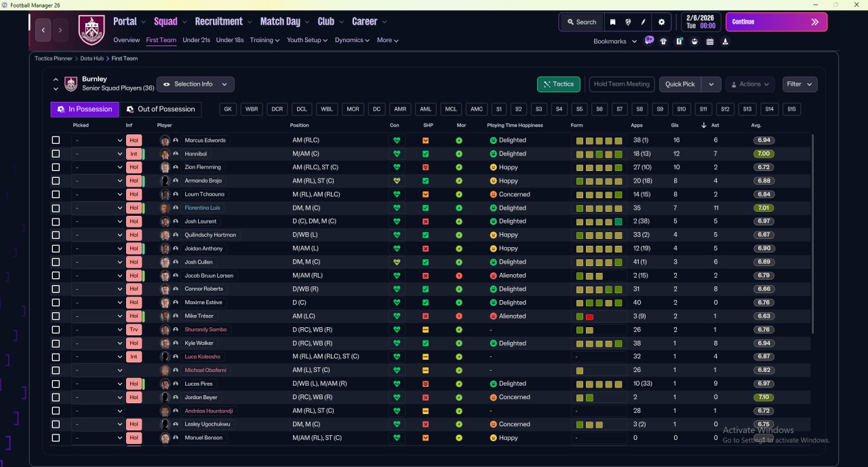Open the settings gear icon
868x467 pixels.
(662, 22)
